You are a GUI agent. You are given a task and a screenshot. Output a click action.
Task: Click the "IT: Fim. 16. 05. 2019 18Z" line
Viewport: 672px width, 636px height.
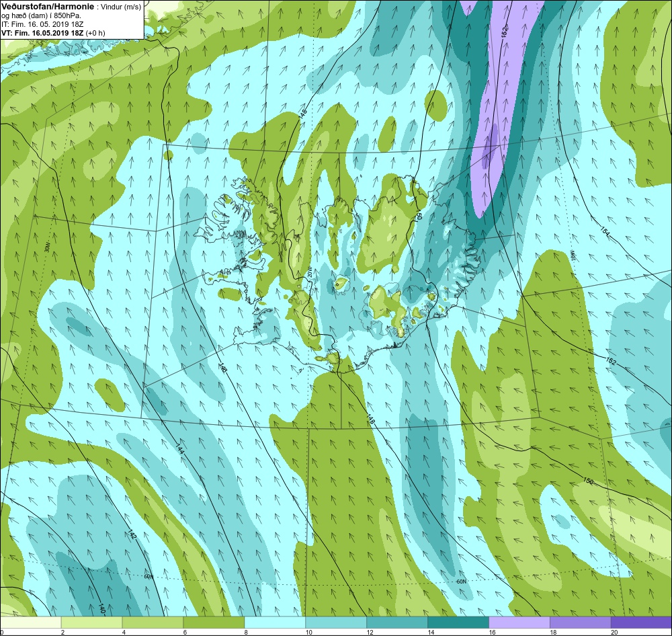point(42,24)
